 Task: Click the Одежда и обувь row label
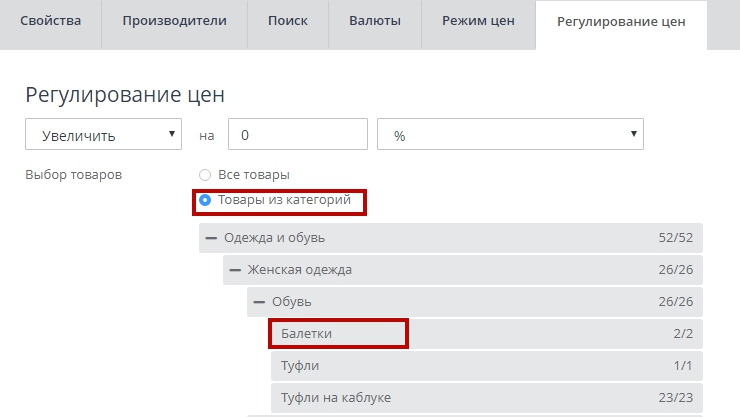coord(274,238)
